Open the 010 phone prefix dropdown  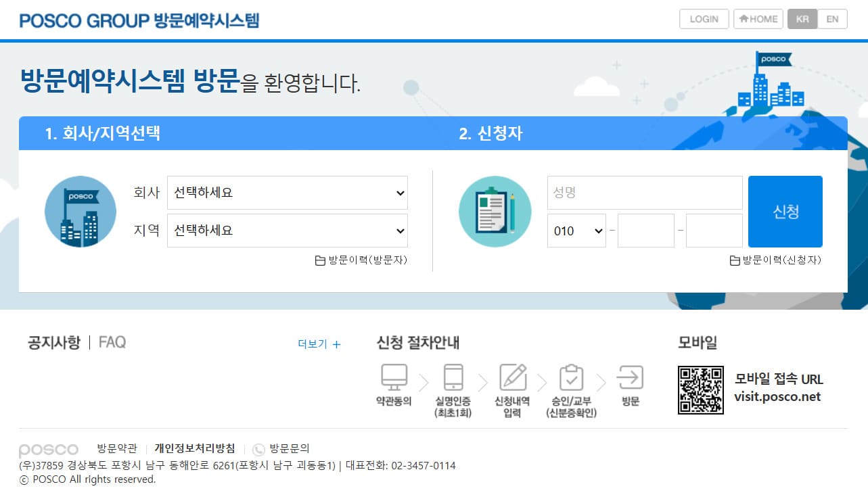(x=576, y=231)
